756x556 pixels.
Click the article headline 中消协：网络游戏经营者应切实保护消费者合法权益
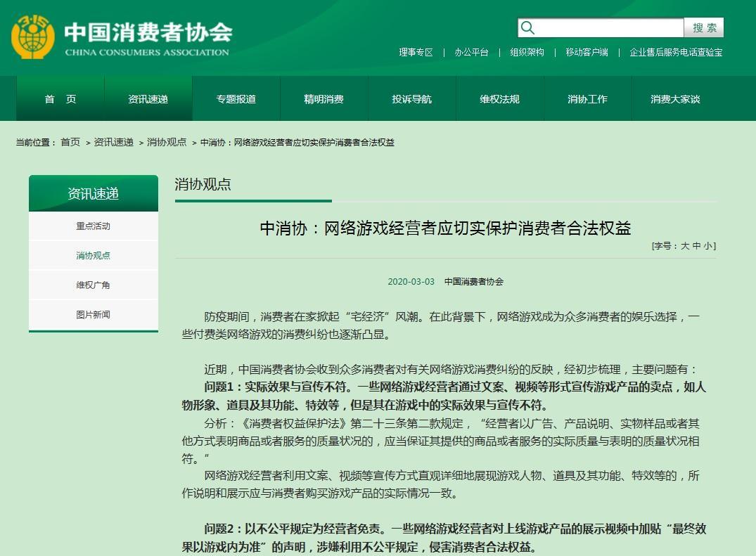point(445,228)
